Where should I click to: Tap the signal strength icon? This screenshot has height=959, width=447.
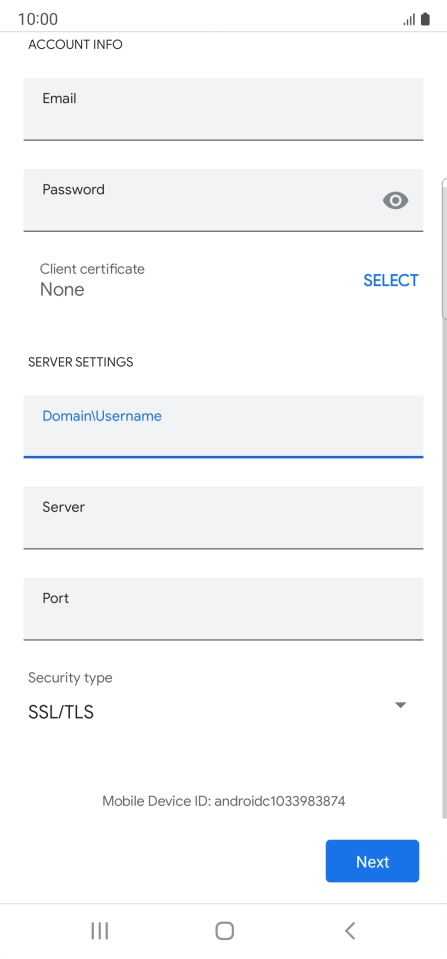409,20
